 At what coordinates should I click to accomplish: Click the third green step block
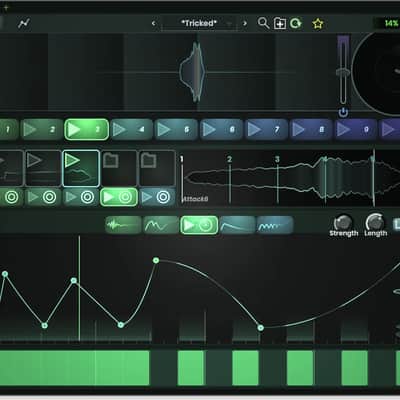pyautogui.click(x=245, y=368)
